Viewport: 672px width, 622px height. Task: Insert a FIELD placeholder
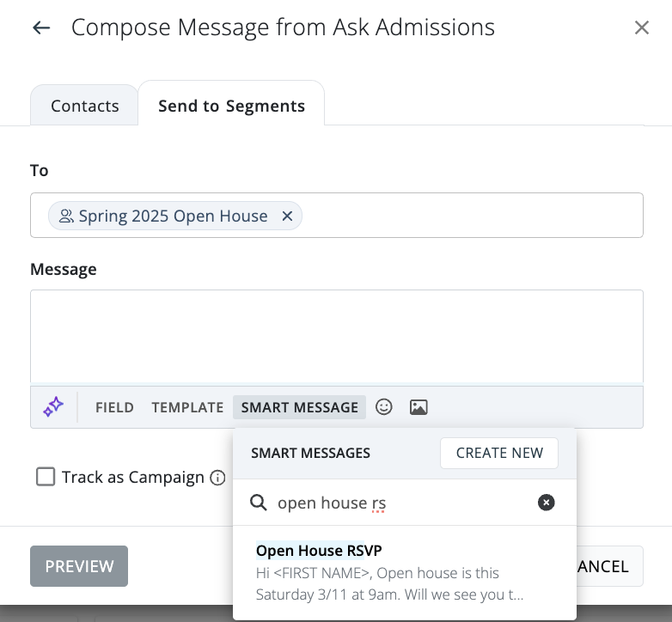[114, 407]
